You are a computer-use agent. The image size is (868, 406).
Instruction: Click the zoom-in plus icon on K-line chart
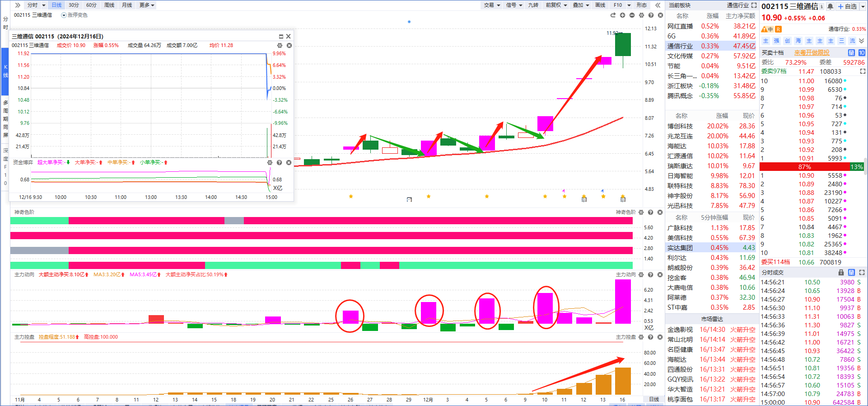(622, 15)
